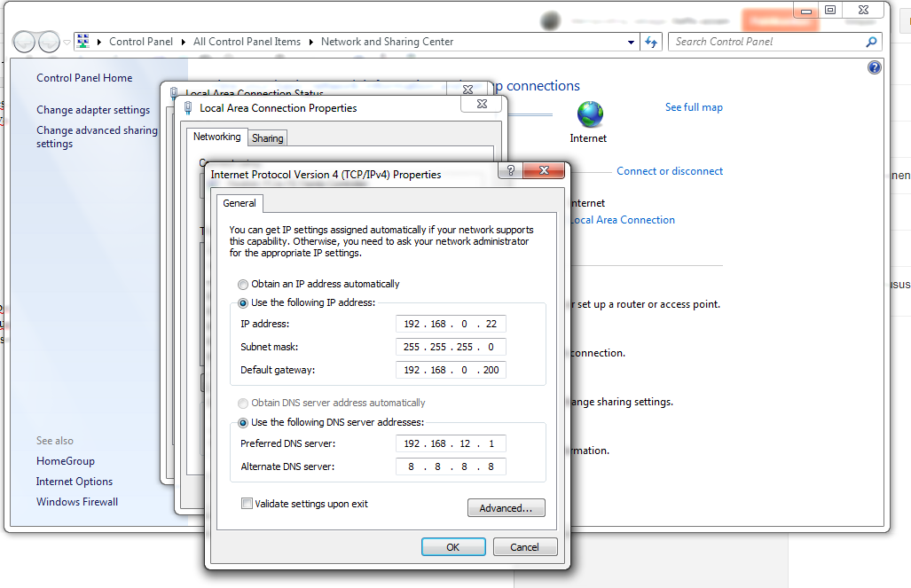Click the refresh arrows icon beside address bar
The height and width of the screenshot is (588, 911).
(651, 42)
